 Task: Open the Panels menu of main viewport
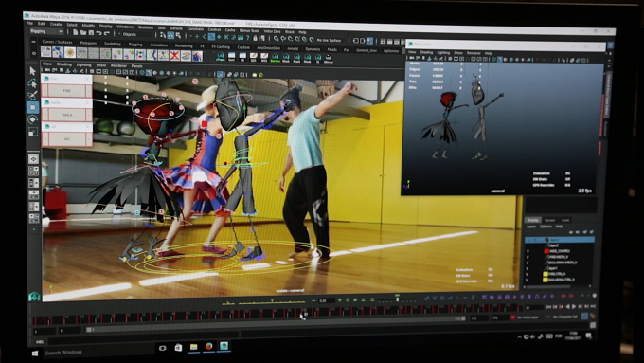[136, 65]
